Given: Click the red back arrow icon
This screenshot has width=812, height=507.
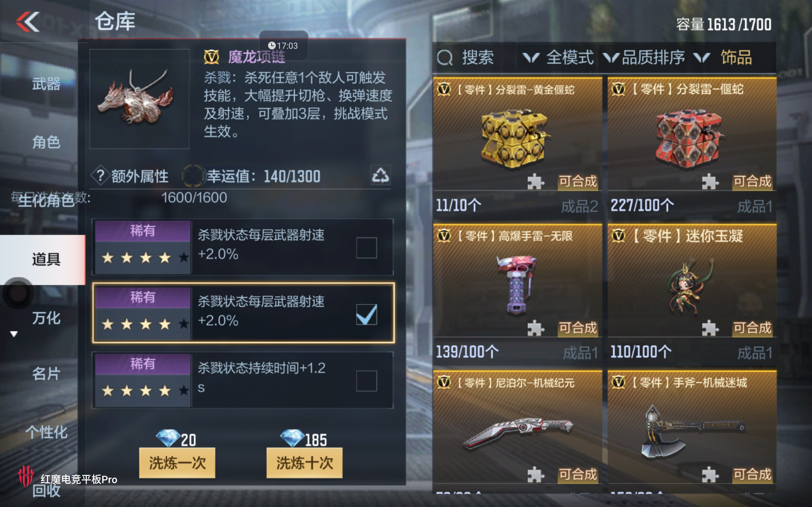Looking at the screenshot, I should (x=28, y=22).
